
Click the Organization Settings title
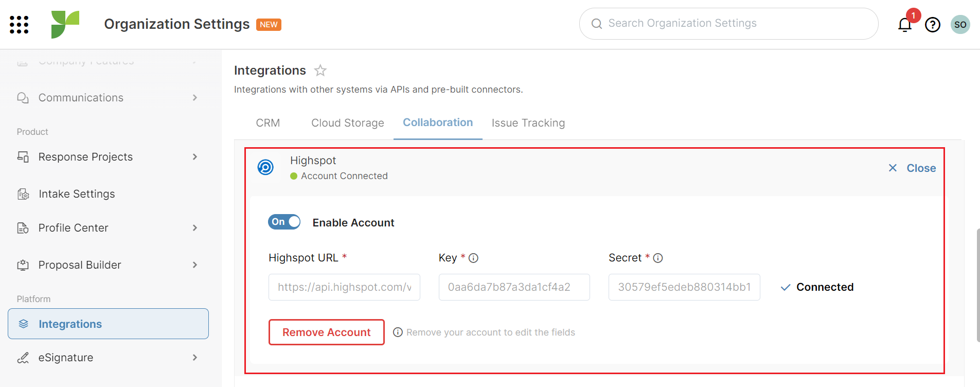[177, 24]
